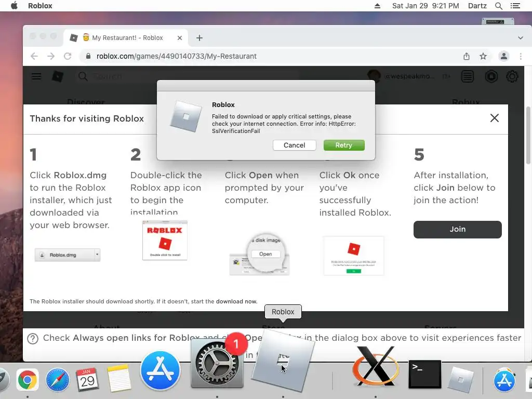Viewport: 532px width, 399px height.
Task: Click the Dartz user name in menu bar
Action: click(477, 6)
